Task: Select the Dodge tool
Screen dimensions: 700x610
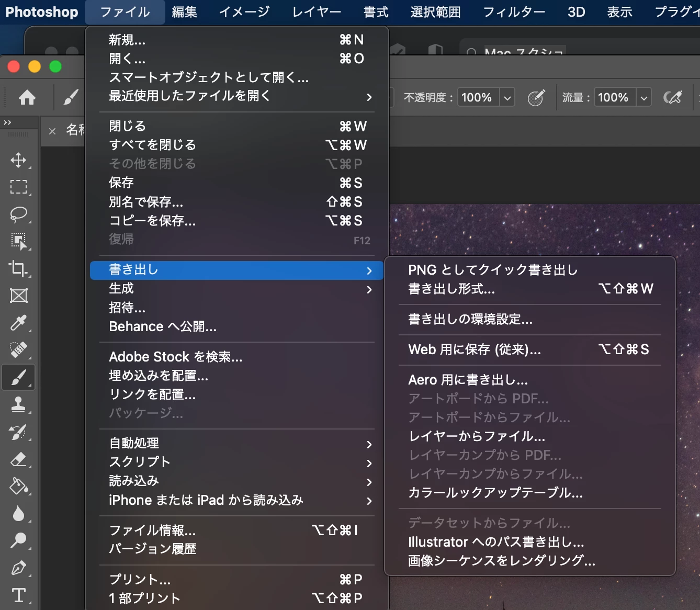Action: (18, 540)
